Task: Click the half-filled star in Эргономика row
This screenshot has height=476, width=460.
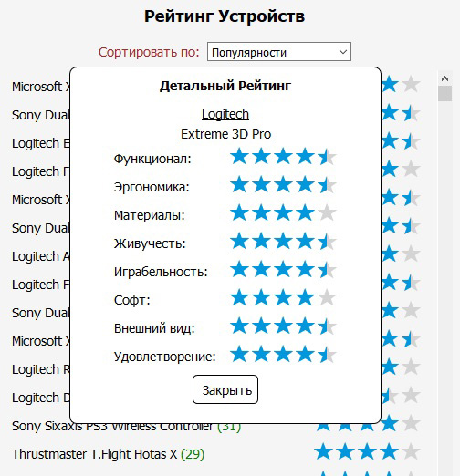Action: (327, 185)
